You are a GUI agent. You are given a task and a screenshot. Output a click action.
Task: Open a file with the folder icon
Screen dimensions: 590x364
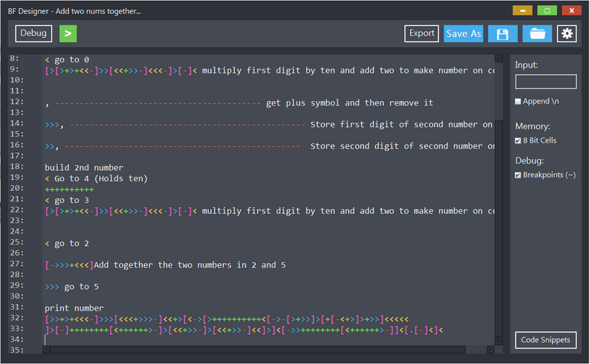tap(536, 33)
